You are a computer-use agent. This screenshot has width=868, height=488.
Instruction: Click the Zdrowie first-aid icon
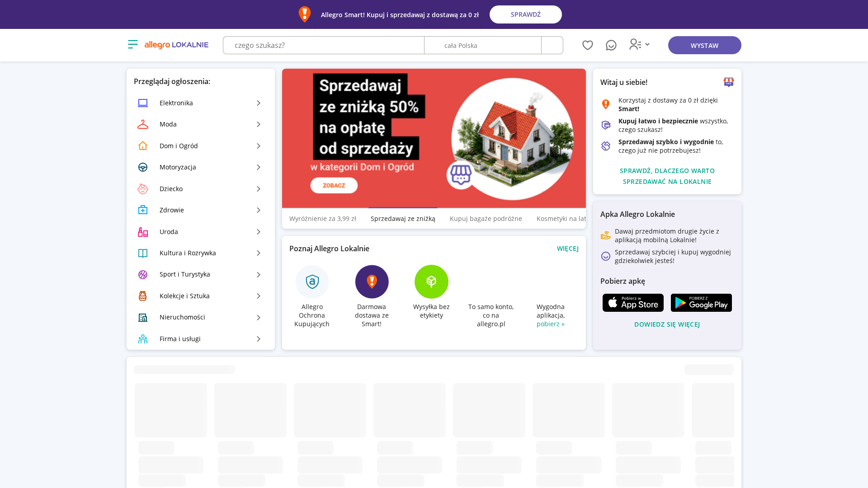tap(143, 210)
